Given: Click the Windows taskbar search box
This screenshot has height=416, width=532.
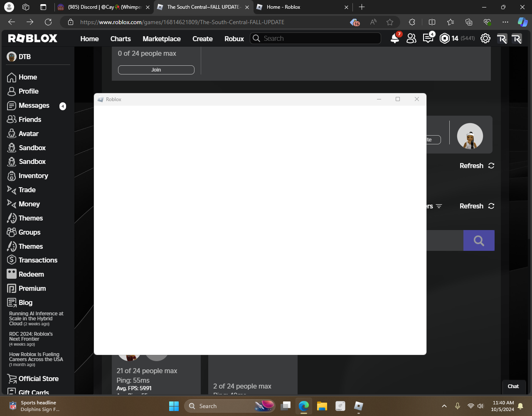Looking at the screenshot, I should 230,406.
